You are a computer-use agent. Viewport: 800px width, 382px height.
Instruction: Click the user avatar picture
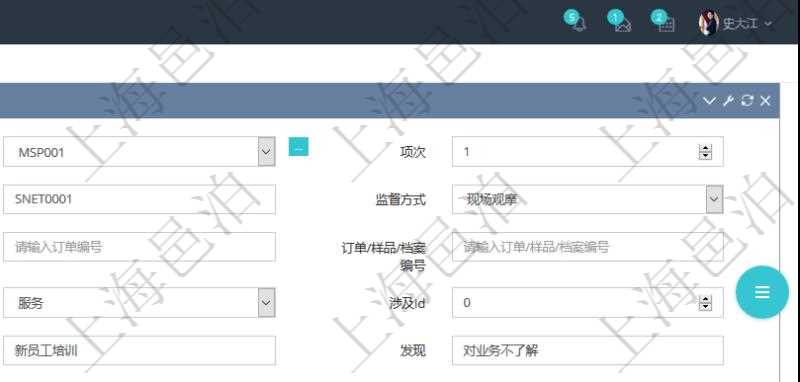709,23
